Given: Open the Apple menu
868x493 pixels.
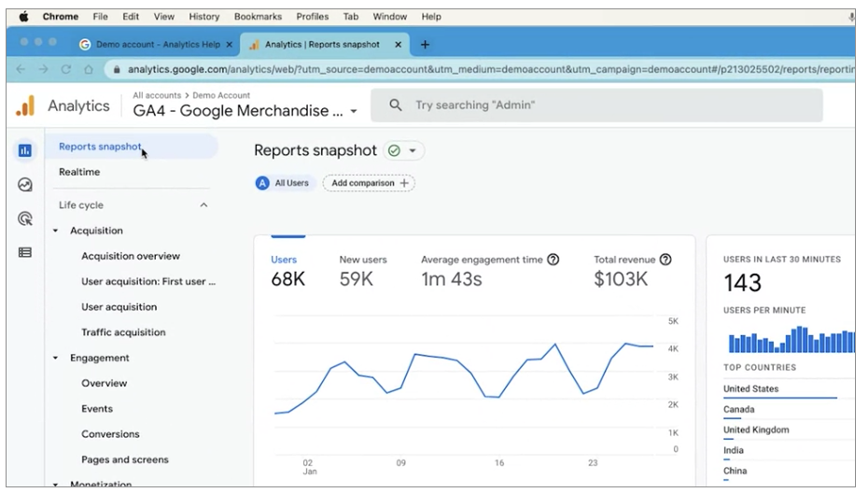Looking at the screenshot, I should point(24,17).
